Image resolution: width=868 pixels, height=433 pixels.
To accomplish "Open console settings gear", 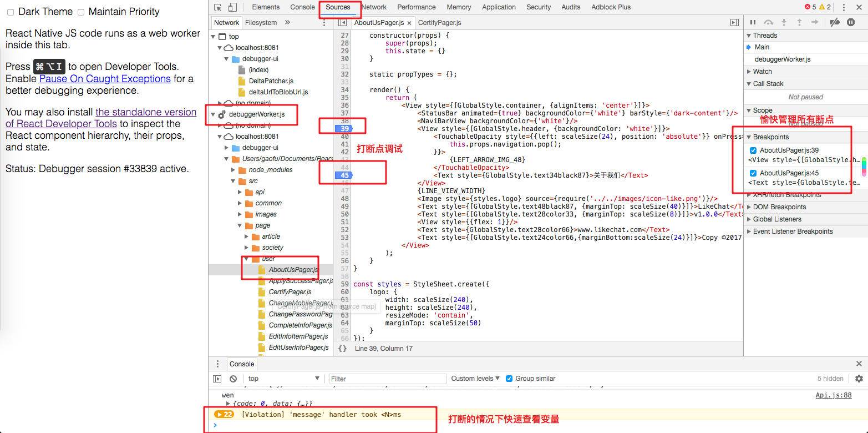I will tap(859, 379).
